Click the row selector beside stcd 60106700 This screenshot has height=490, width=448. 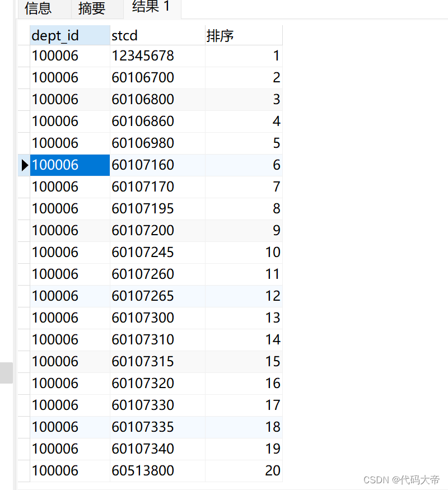24,78
